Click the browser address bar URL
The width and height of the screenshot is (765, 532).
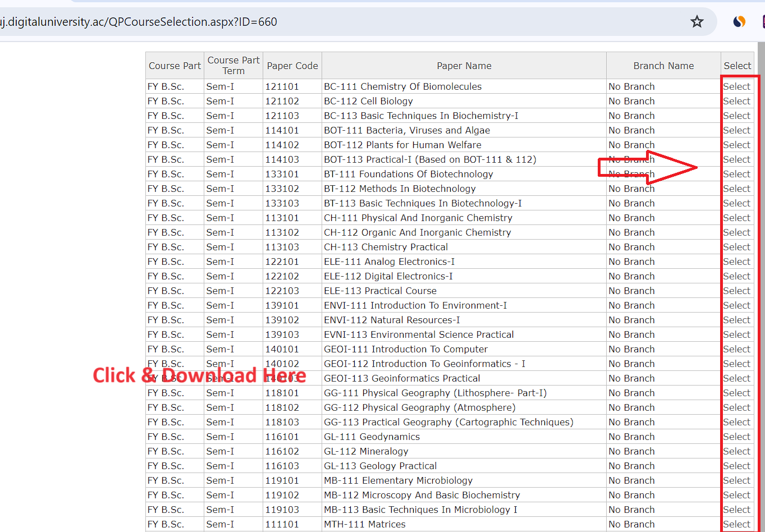[x=139, y=22]
